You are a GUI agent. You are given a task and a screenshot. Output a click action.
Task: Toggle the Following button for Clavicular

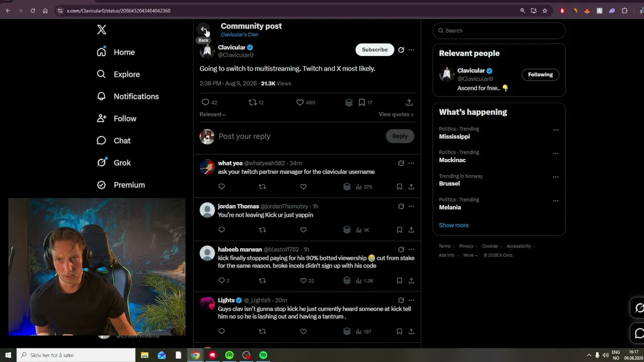pyautogui.click(x=540, y=74)
